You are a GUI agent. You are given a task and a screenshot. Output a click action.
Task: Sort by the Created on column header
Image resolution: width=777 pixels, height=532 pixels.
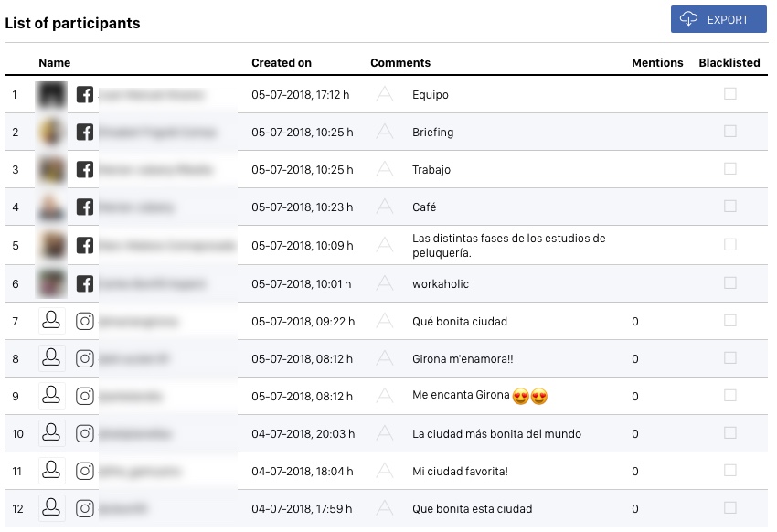pyautogui.click(x=282, y=62)
